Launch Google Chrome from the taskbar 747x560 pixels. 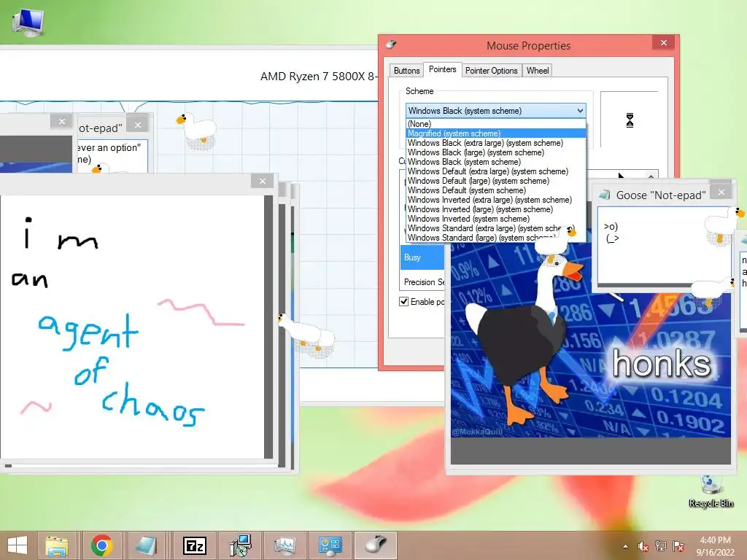(101, 545)
